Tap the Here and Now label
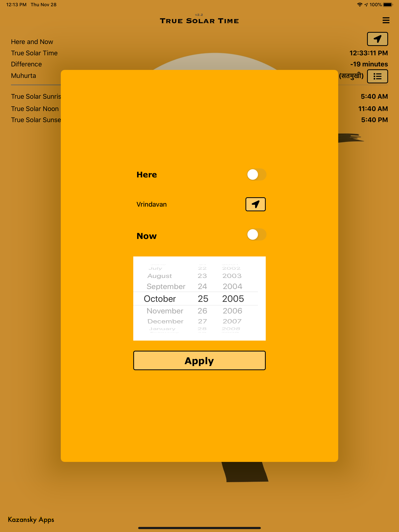The width and height of the screenshot is (399, 532). coord(32,42)
